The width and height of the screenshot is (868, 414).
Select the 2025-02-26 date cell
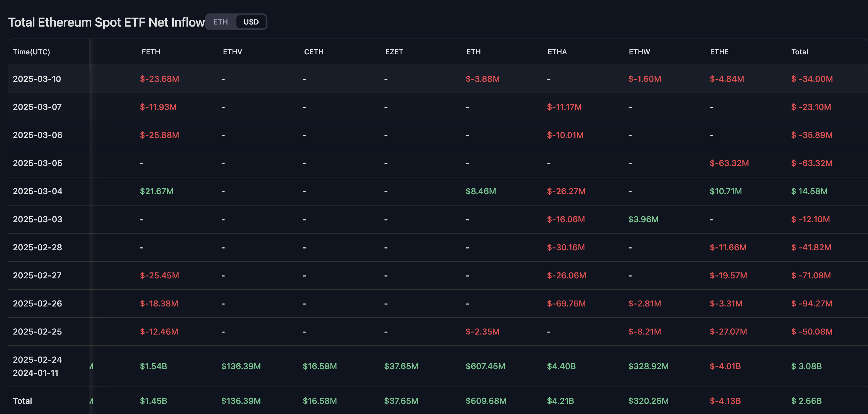(37, 303)
